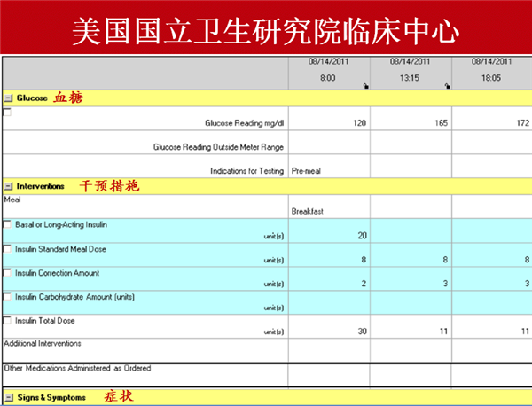Click the 13:15 standard meal dose value 8
This screenshot has width=532, height=406.
445,260
